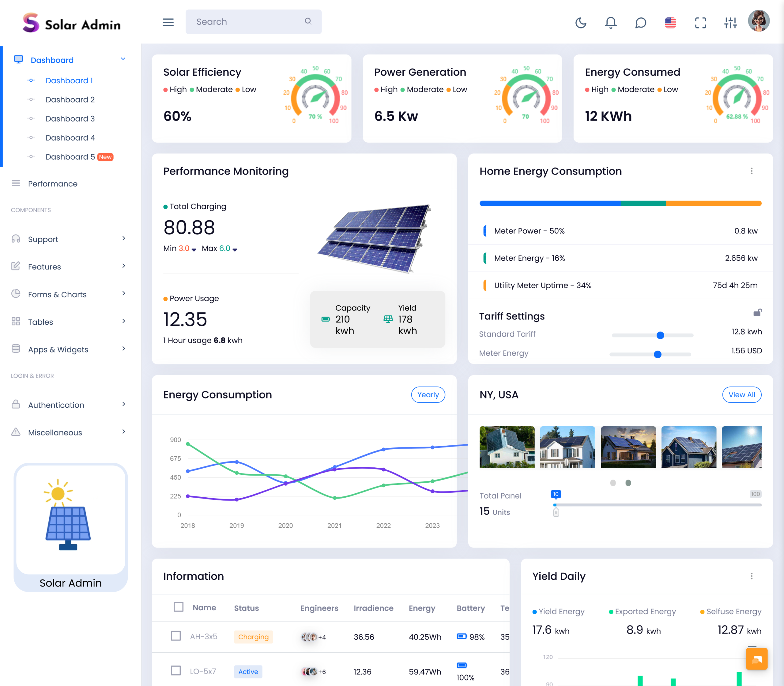The height and width of the screenshot is (686, 784).
Task: Click the Solar Admin sidebar promo card
Action: coord(71,527)
